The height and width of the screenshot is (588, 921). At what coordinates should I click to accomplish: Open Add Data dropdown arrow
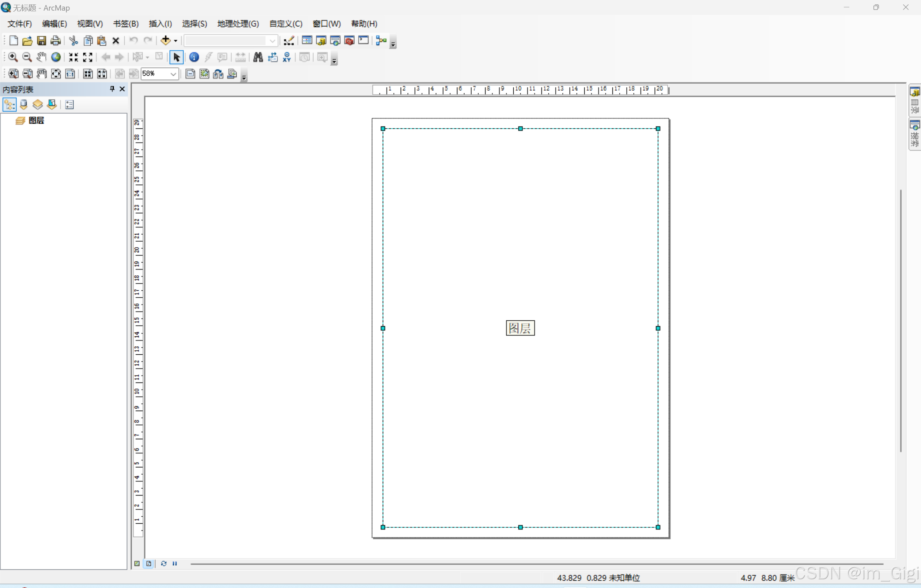tap(175, 41)
